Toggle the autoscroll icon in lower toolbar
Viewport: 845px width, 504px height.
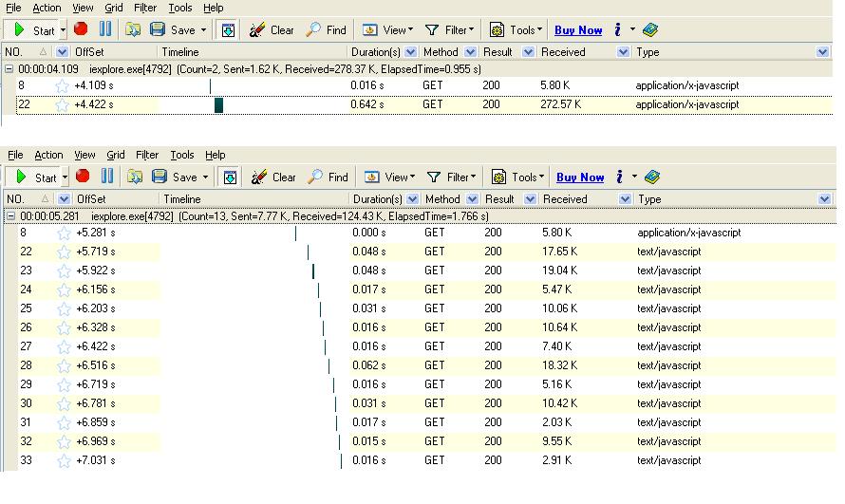click(x=229, y=177)
